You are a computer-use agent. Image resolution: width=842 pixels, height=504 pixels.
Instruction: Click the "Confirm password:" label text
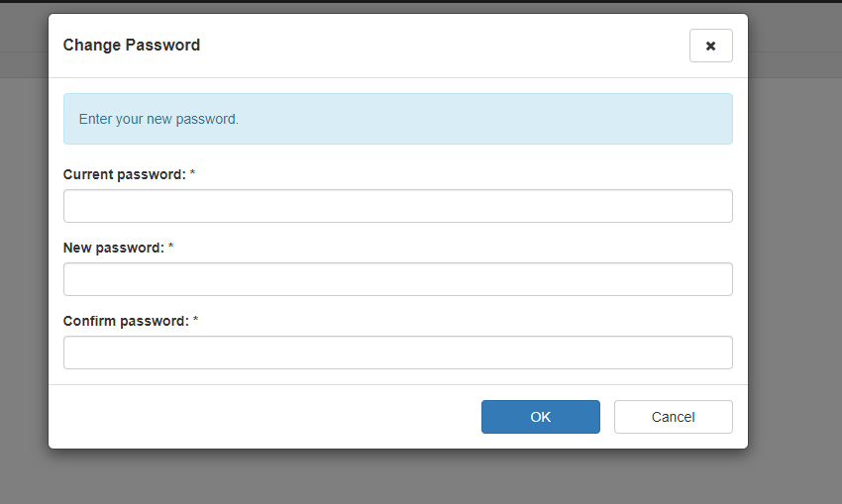click(x=126, y=321)
